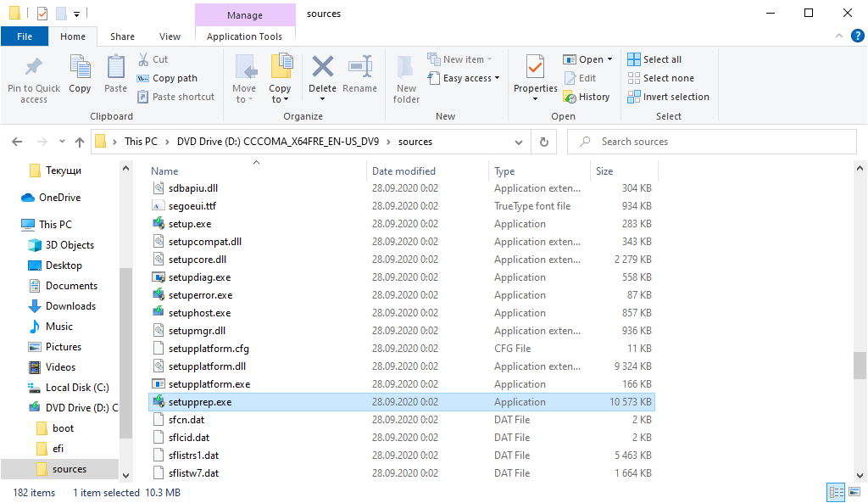Viewport: 868px width, 503px height.
Task: Refresh the sources folder
Action: pyautogui.click(x=544, y=143)
